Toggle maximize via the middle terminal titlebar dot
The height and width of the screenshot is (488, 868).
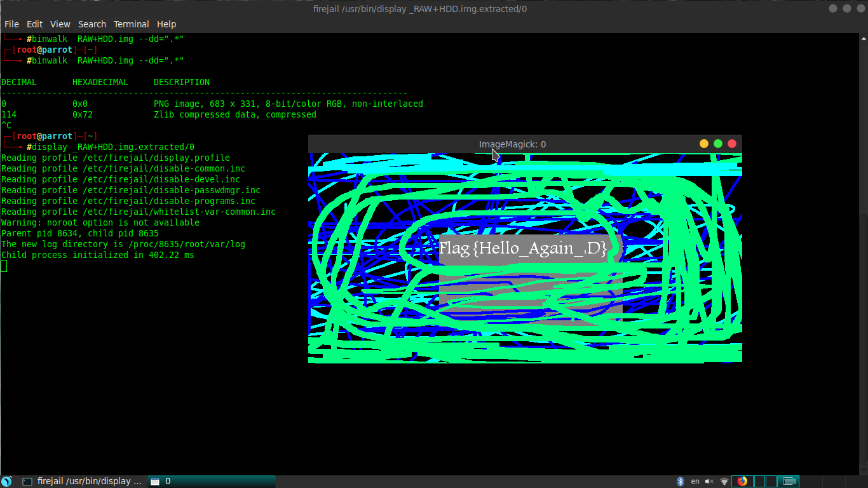point(846,8)
